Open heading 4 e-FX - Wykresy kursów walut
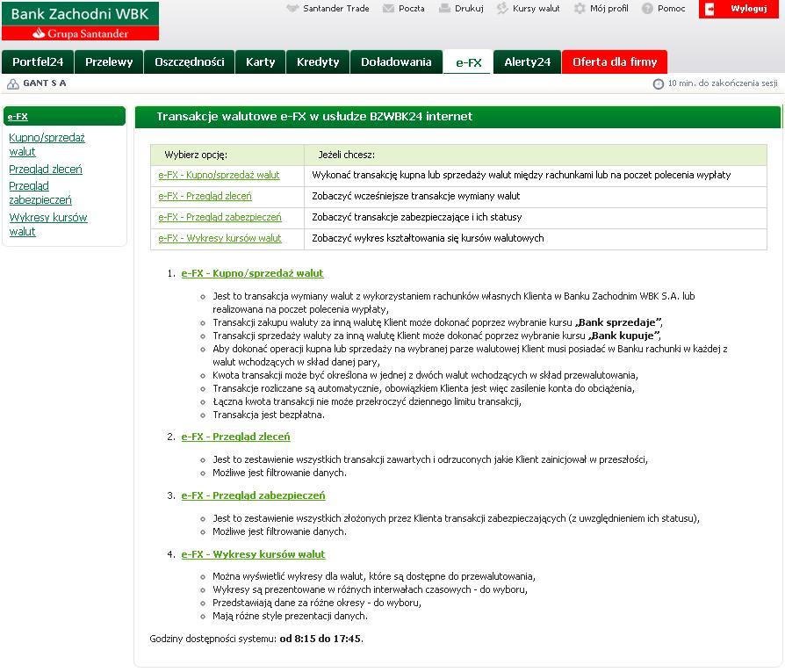 coord(253,554)
